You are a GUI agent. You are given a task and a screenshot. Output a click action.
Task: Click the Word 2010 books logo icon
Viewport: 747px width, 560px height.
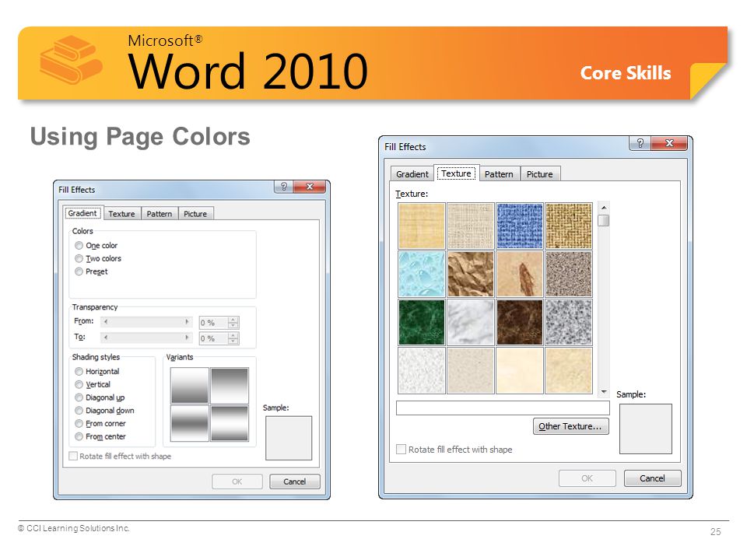click(71, 60)
